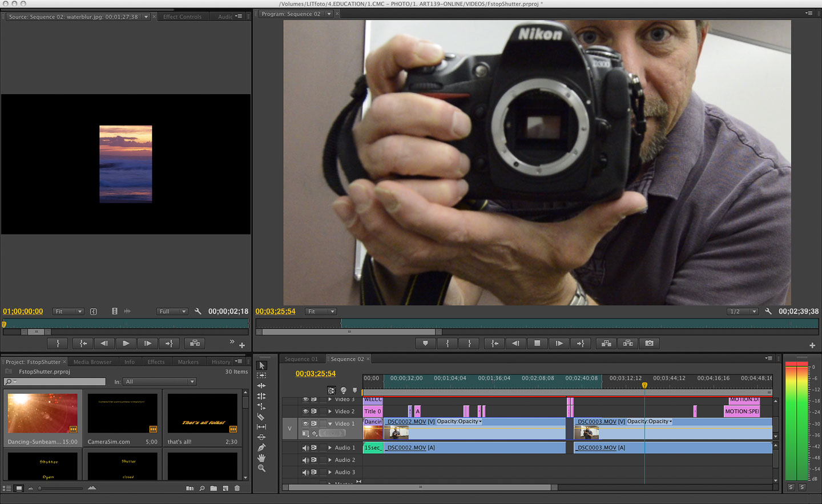Click Project panel thumbnail zoom slider

click(x=61, y=488)
